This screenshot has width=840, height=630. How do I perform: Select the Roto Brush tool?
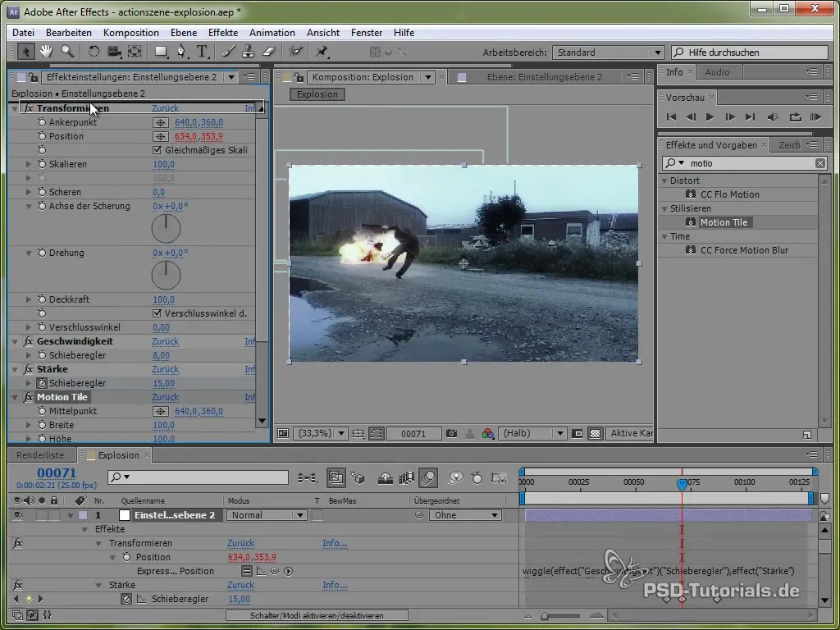pyautogui.click(x=295, y=52)
